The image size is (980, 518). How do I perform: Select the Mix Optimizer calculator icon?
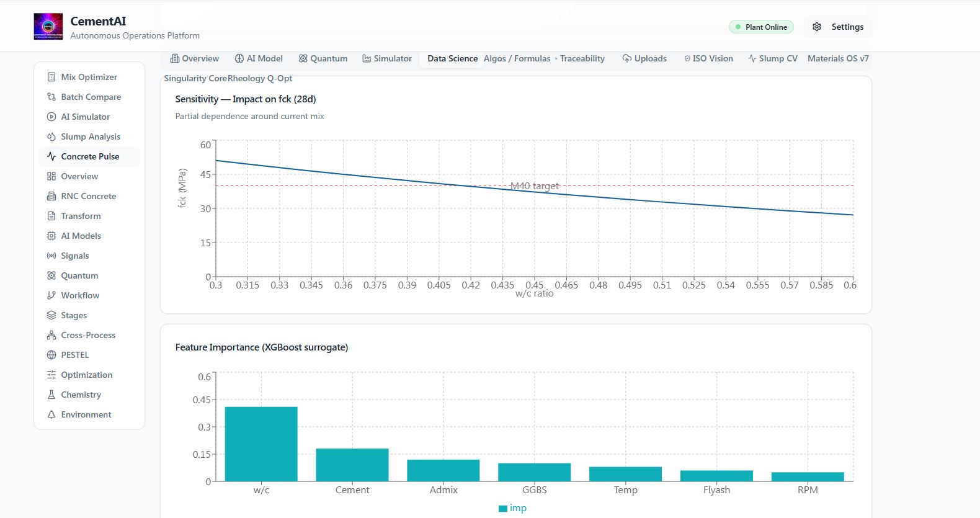click(51, 77)
